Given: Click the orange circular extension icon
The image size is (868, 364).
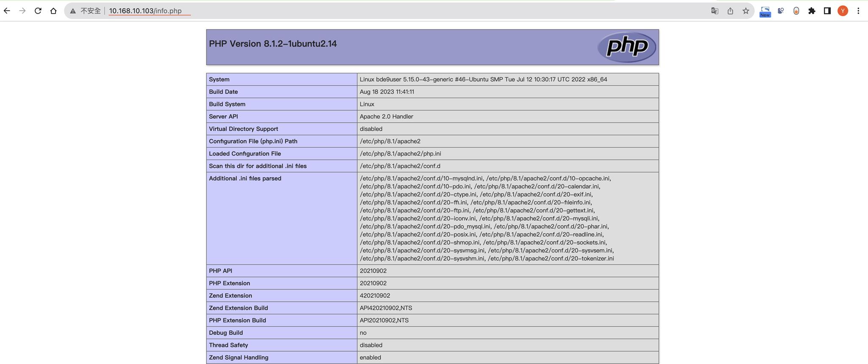Looking at the screenshot, I should pos(796,11).
